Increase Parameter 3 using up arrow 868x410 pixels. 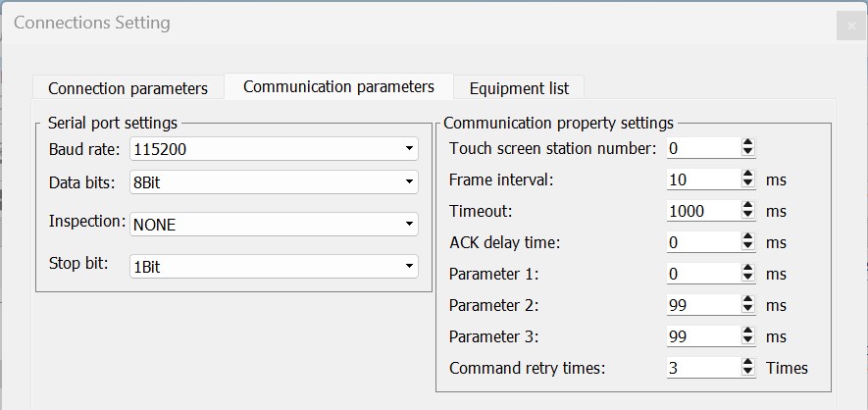(x=748, y=332)
